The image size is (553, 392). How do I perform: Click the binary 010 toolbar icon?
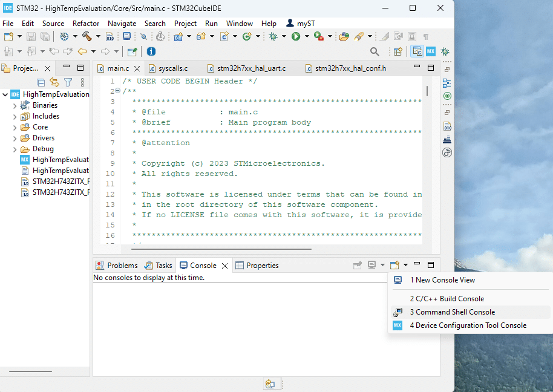tap(110, 36)
